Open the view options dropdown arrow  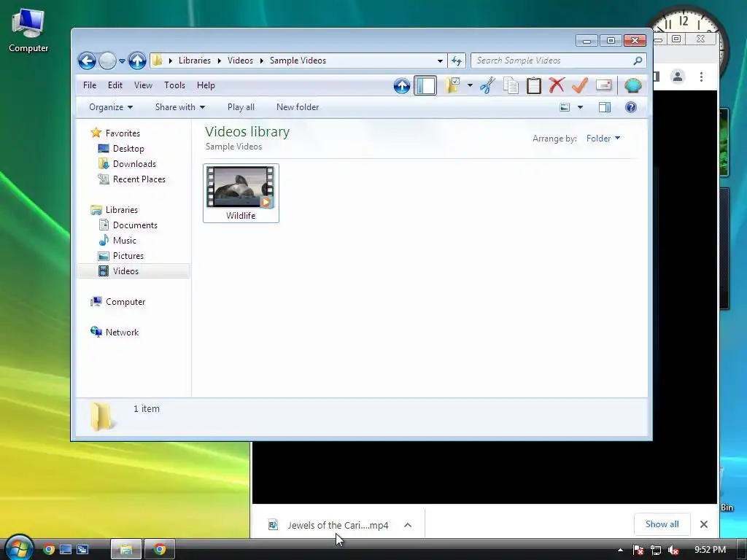[580, 107]
